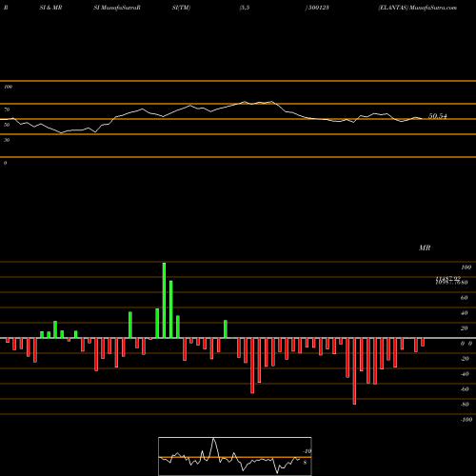Click the tallest green histogram bar
This screenshot has width=476, height=476.
(164, 300)
